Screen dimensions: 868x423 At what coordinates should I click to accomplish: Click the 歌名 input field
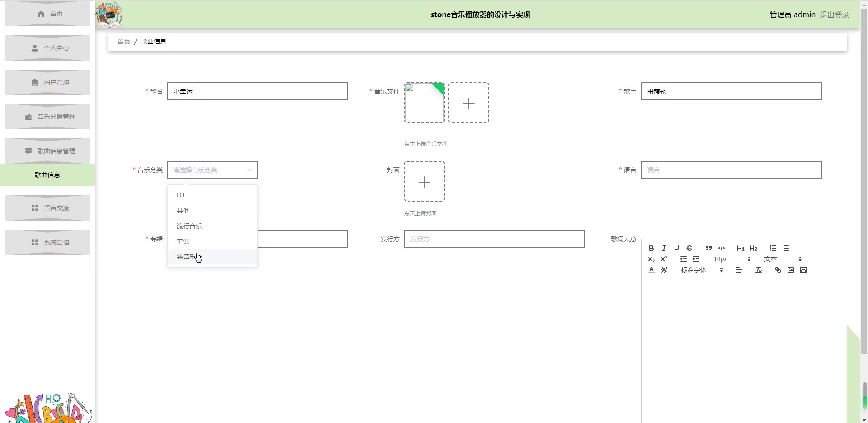coord(258,91)
